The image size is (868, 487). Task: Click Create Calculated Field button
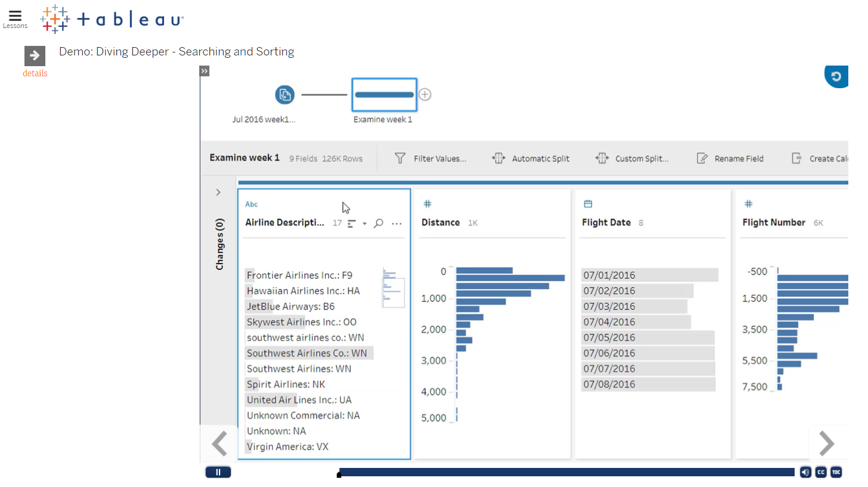[x=819, y=159]
